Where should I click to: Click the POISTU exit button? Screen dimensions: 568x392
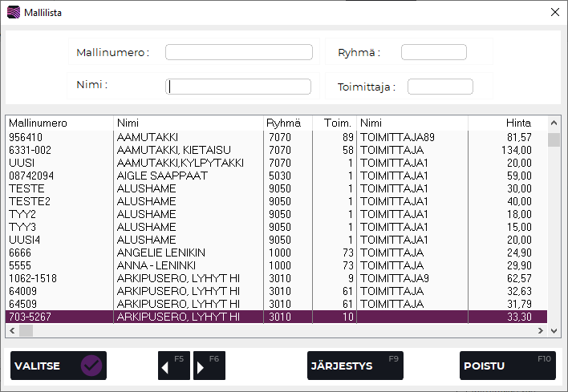tap(507, 366)
